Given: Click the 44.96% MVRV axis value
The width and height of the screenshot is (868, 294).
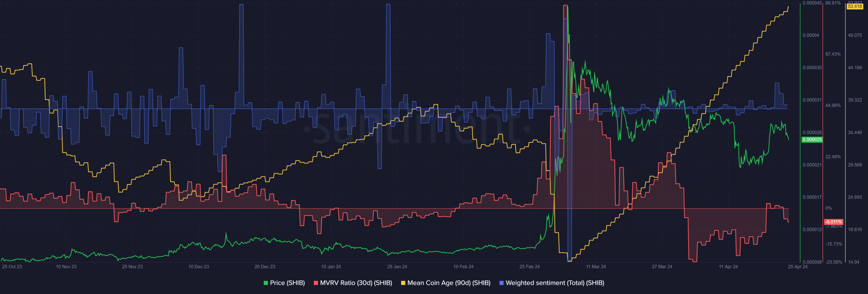Looking at the screenshot, I should [833, 105].
